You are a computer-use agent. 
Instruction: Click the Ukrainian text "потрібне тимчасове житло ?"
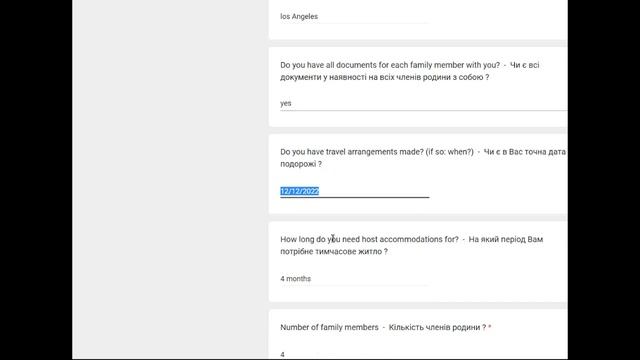(334, 252)
